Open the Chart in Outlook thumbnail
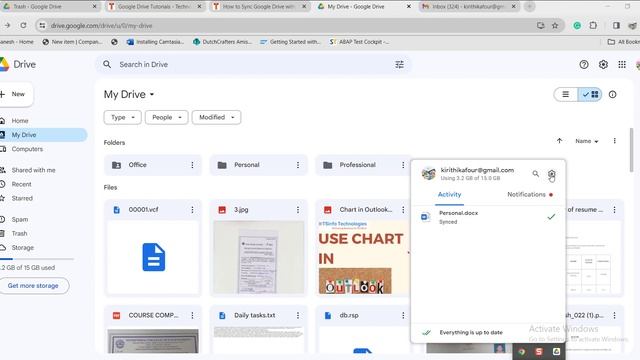The height and width of the screenshot is (360, 640). tap(363, 257)
